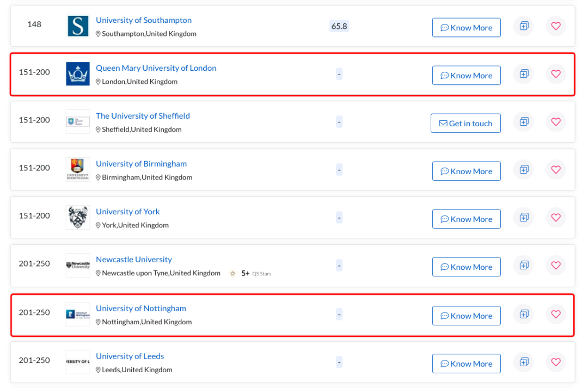Viewport: 588px width, 388px height.
Task: Open the University of Leeds page link
Action: (x=130, y=356)
